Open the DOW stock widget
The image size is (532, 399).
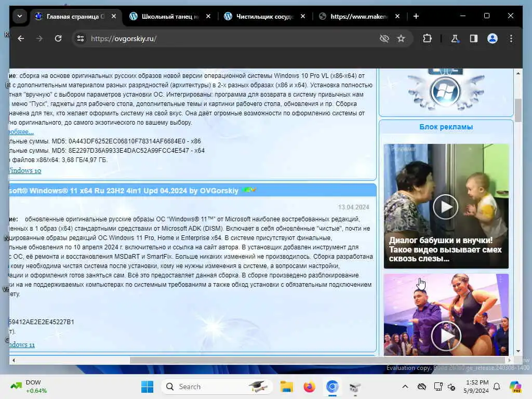pyautogui.click(x=29, y=387)
